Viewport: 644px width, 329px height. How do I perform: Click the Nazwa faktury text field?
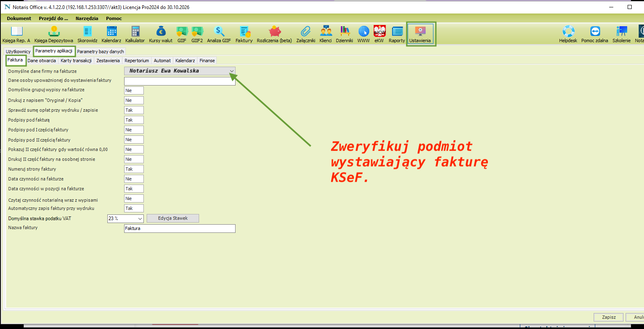pos(179,228)
